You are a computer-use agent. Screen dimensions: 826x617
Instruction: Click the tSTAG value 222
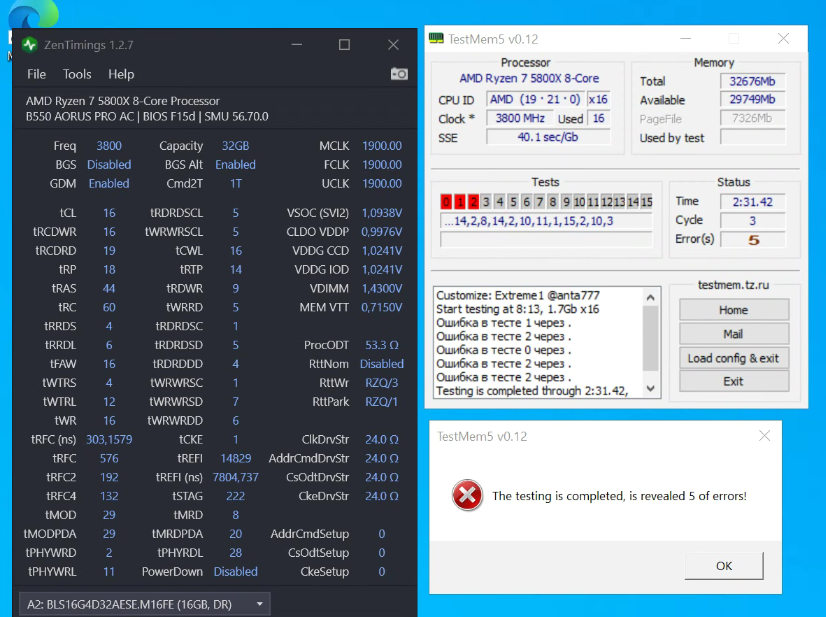tap(235, 496)
